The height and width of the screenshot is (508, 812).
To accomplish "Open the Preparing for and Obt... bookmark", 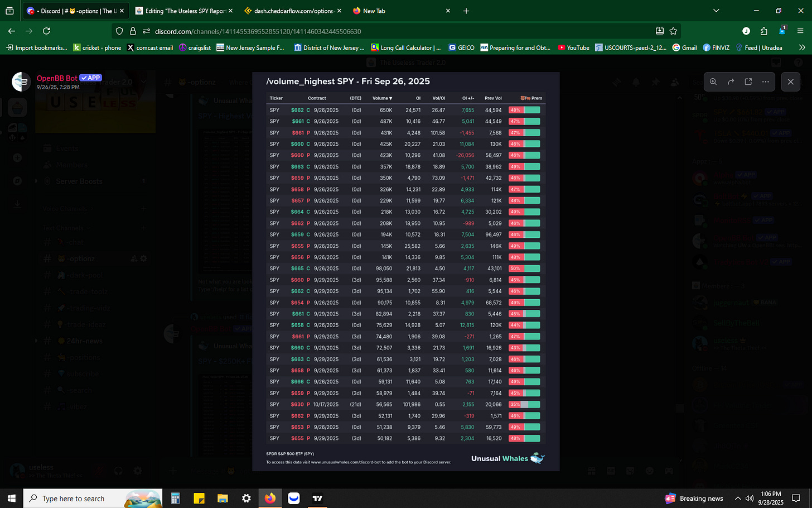I will [x=515, y=47].
